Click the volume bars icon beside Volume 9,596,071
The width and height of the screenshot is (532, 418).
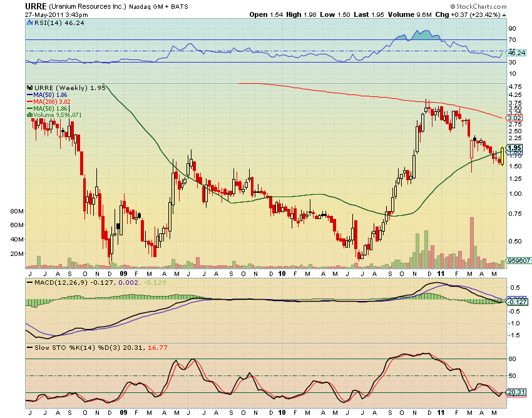(x=29, y=115)
